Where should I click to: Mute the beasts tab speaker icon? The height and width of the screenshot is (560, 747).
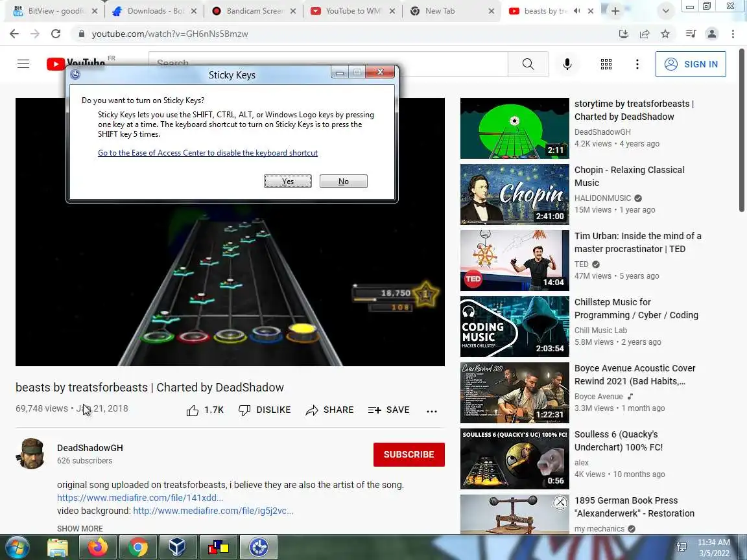(x=577, y=11)
